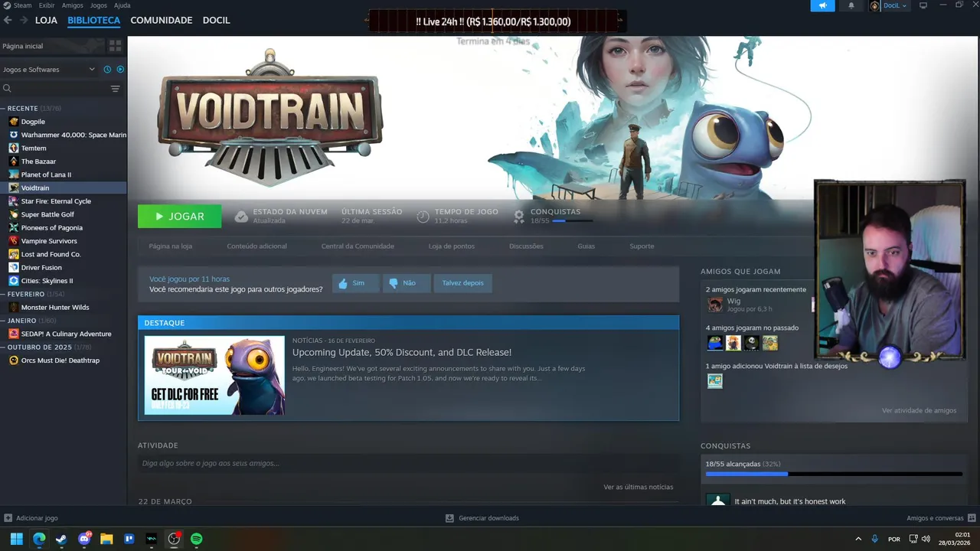Go back with the left arrow
980x551 pixels.
coord(8,21)
